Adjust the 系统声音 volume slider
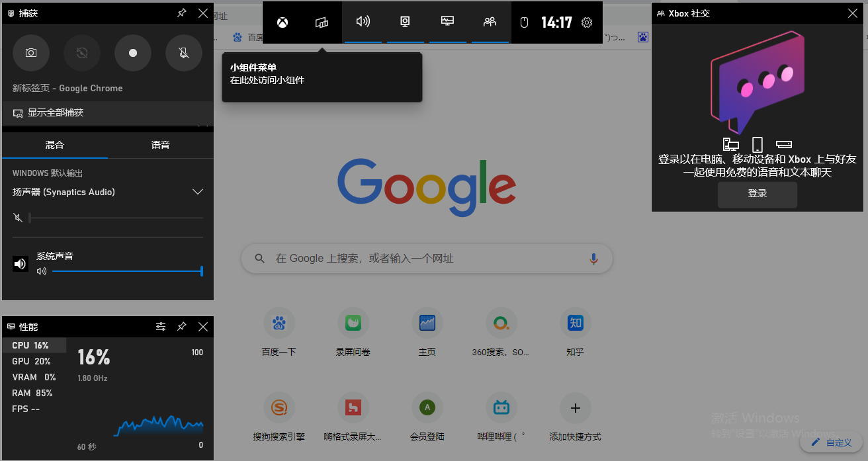This screenshot has width=868, height=461. click(128, 271)
